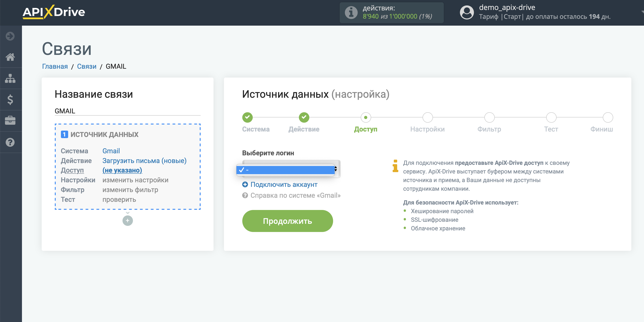Expand sidebar with the arrow icon

[x=10, y=36]
